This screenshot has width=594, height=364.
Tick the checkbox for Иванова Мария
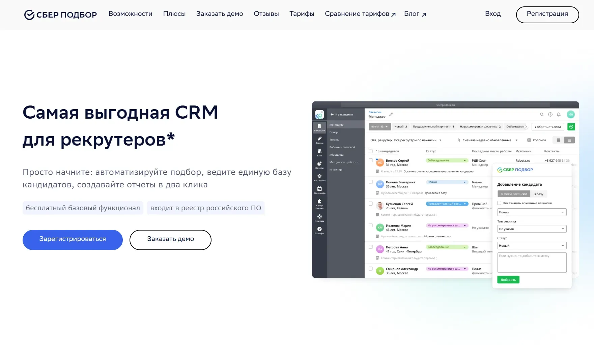[371, 225]
